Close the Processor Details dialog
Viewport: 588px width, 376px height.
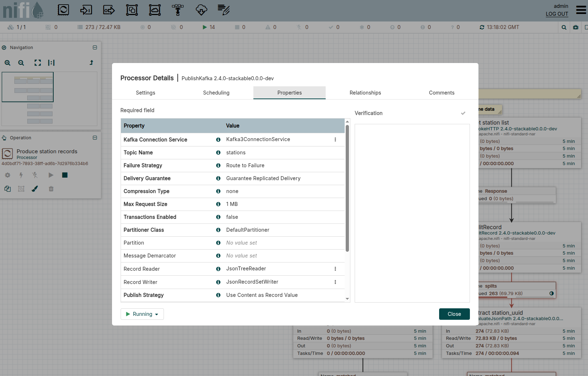(x=454, y=314)
